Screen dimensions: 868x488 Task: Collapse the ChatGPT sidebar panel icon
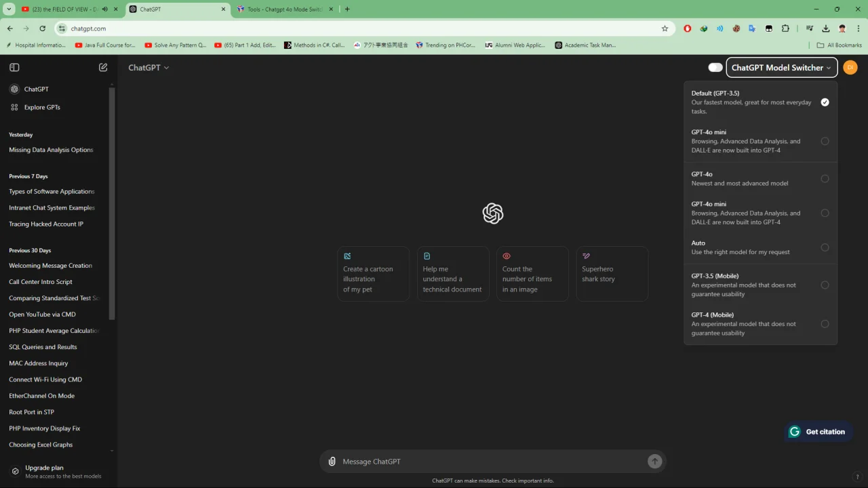[x=14, y=67]
